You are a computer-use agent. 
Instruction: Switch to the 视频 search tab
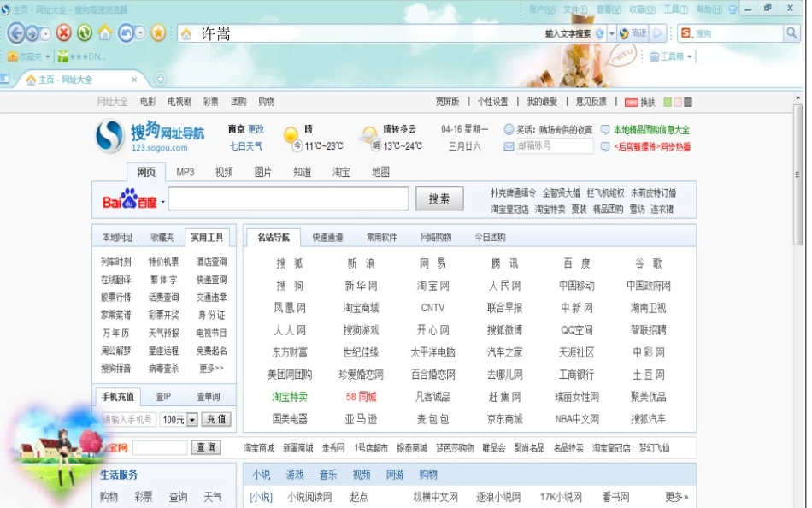(224, 172)
